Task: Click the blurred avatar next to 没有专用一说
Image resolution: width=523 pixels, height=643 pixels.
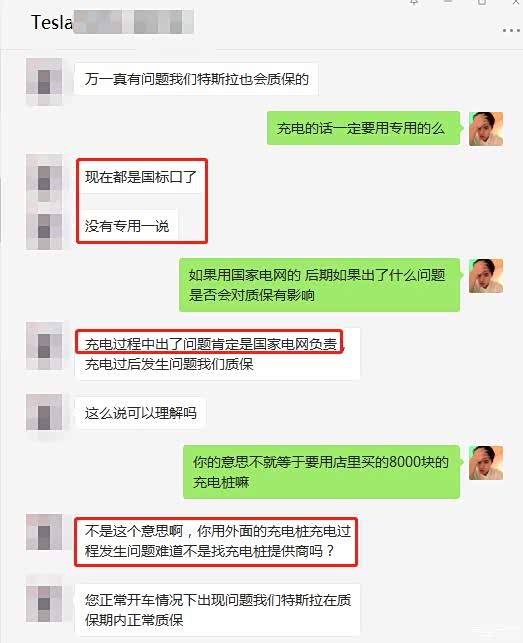Action: pyautogui.click(x=44, y=226)
